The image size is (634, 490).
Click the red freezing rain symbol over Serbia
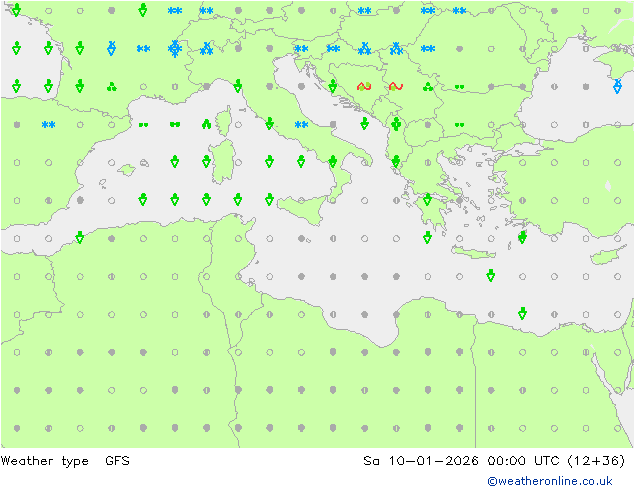tap(396, 86)
